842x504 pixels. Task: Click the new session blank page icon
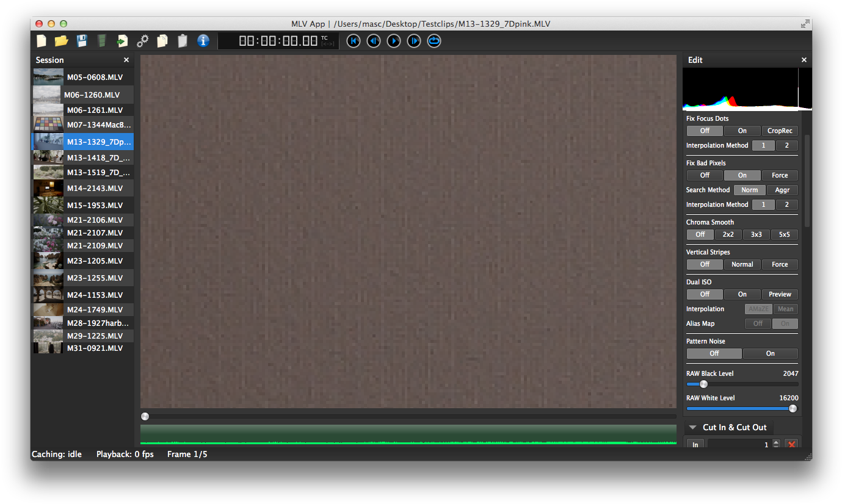tap(42, 41)
